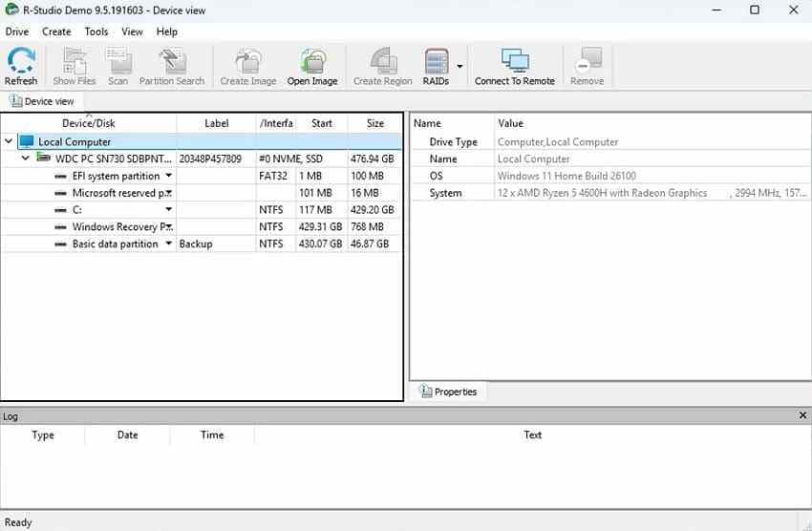Close the Log panel
812x531 pixels.
[802, 415]
